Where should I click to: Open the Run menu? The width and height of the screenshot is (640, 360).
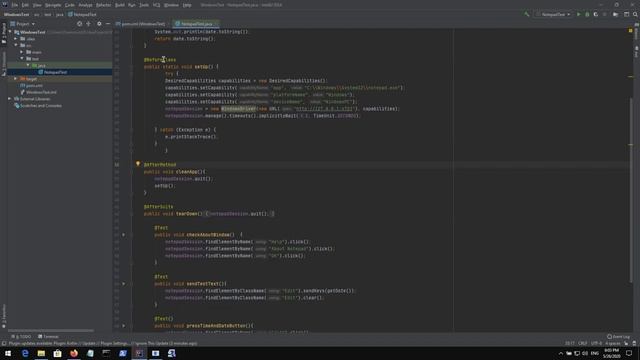[131, 5]
